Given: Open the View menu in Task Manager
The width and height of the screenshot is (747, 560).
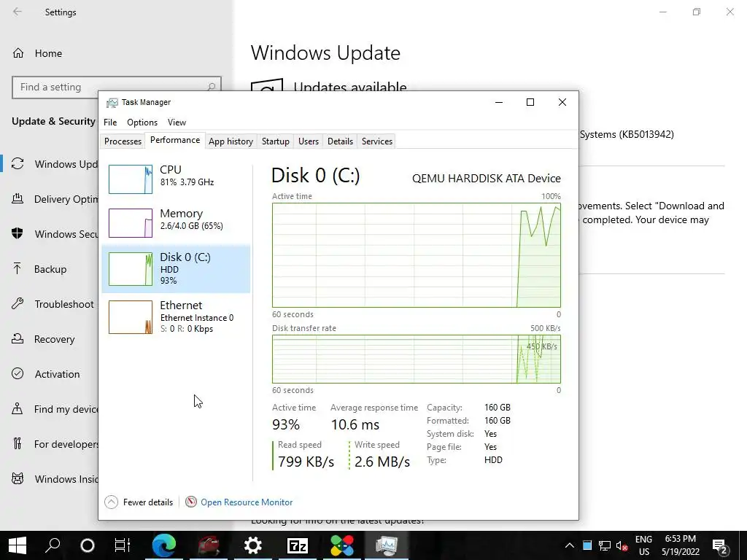Looking at the screenshot, I should click(177, 122).
